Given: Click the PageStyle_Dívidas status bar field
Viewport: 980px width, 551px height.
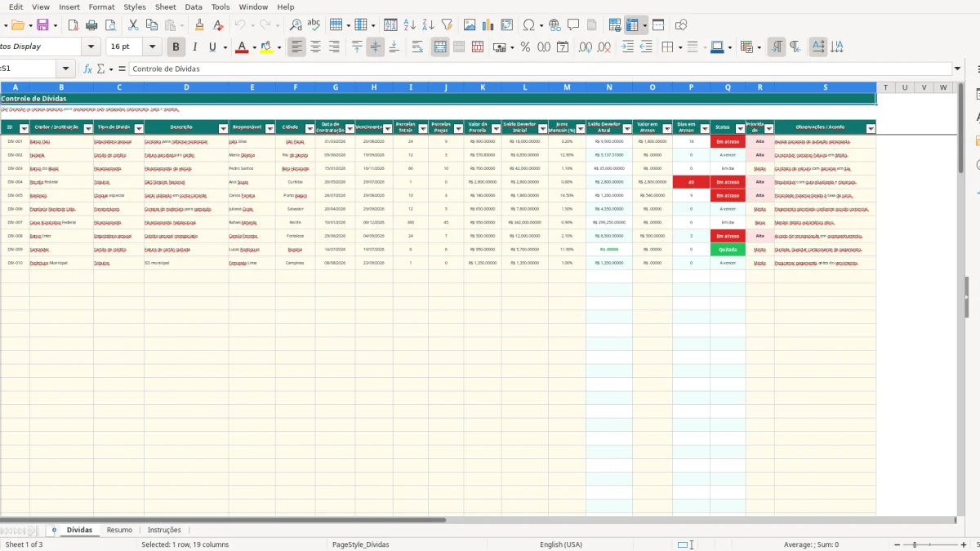Looking at the screenshot, I should (361, 544).
